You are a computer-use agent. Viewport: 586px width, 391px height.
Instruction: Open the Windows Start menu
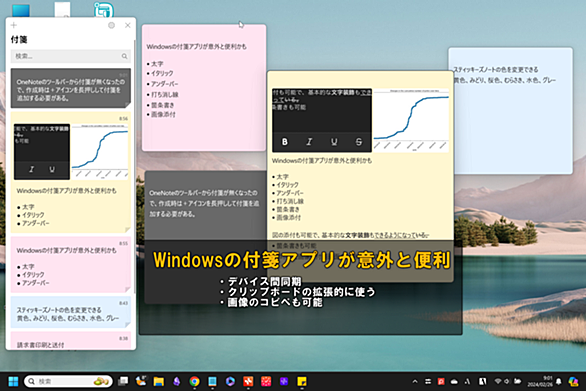click(x=13, y=381)
